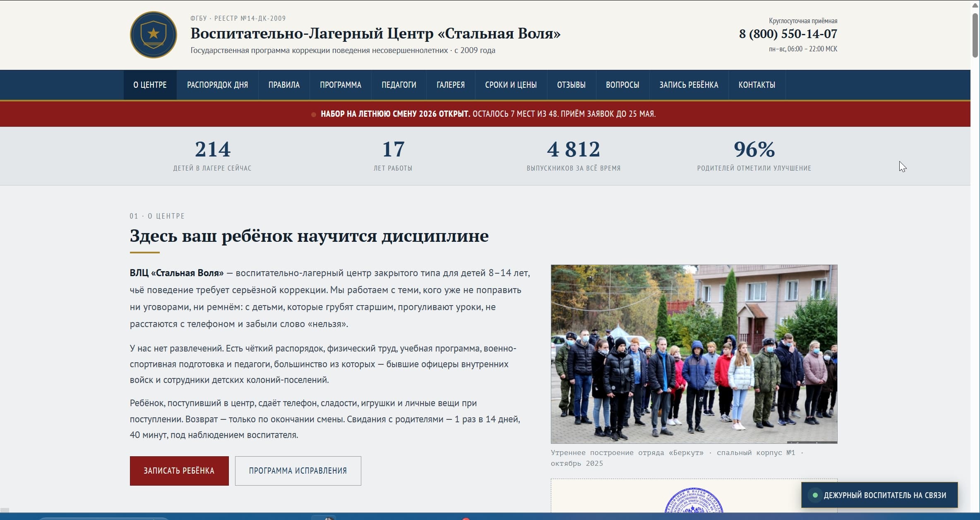Viewport: 980px width, 520px height.
Task: Click the «17 лет работы» statistic
Action: click(393, 155)
